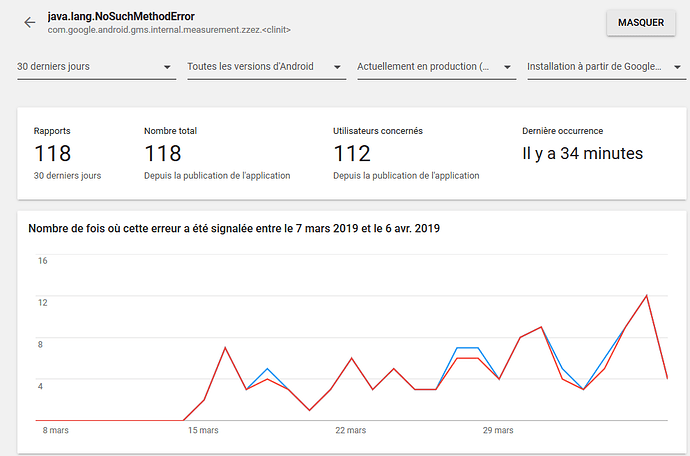The width and height of the screenshot is (690, 456).
Task: Open the 'Toutes les versions d'Android' dropdown
Action: pyautogui.click(x=267, y=67)
